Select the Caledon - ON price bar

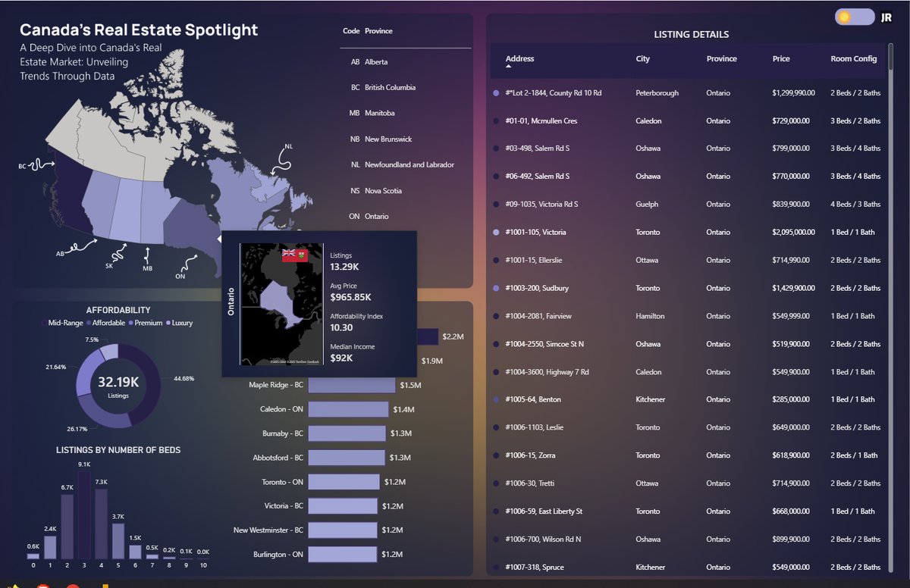[x=348, y=409]
